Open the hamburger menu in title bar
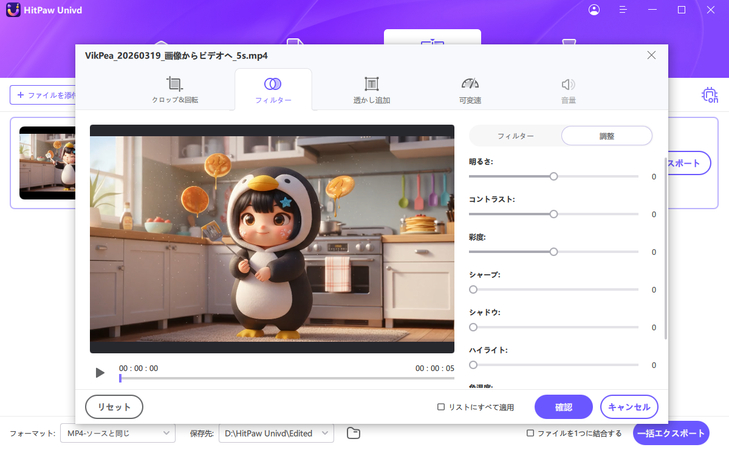 tap(624, 10)
